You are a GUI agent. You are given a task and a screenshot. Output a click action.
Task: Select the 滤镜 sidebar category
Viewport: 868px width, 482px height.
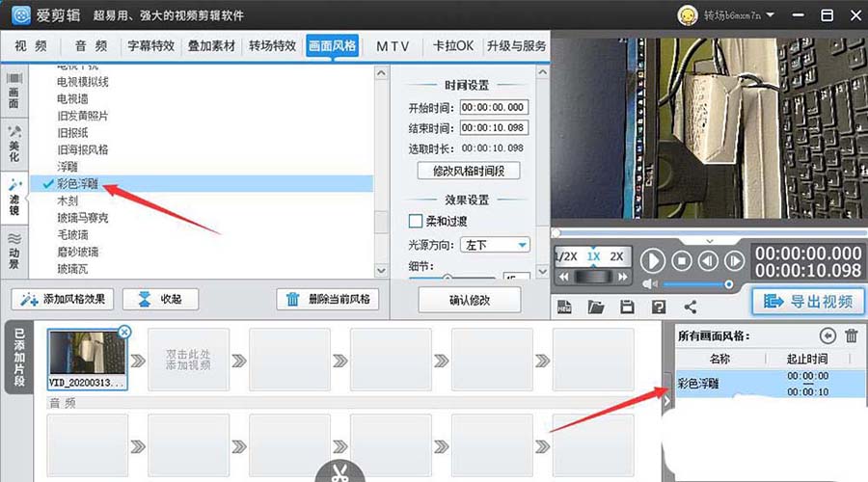(x=14, y=199)
